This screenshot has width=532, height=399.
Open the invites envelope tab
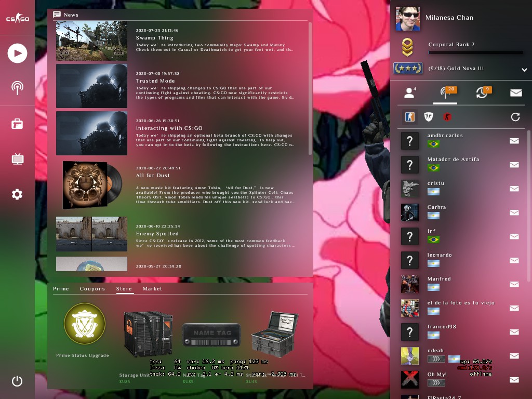coord(516,92)
